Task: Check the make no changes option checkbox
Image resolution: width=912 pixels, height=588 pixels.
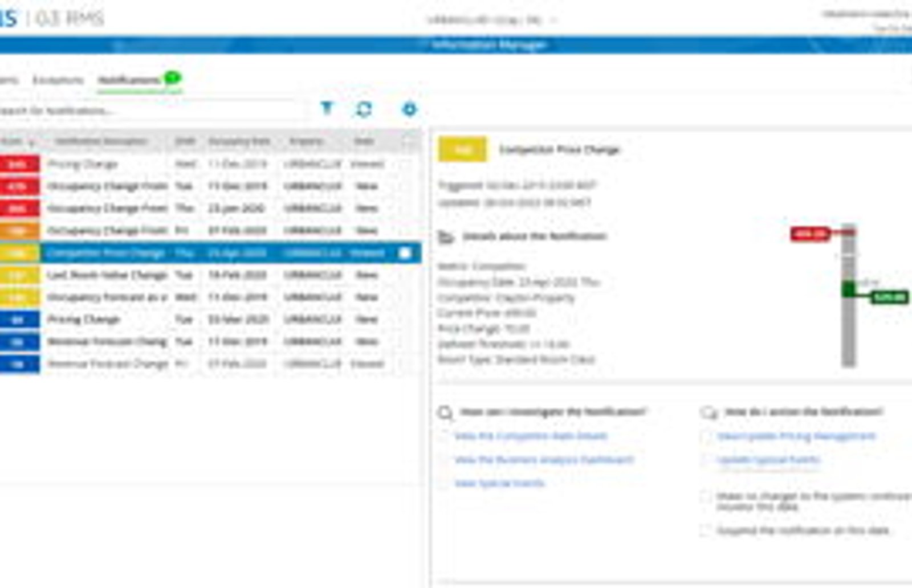Action: click(x=706, y=496)
